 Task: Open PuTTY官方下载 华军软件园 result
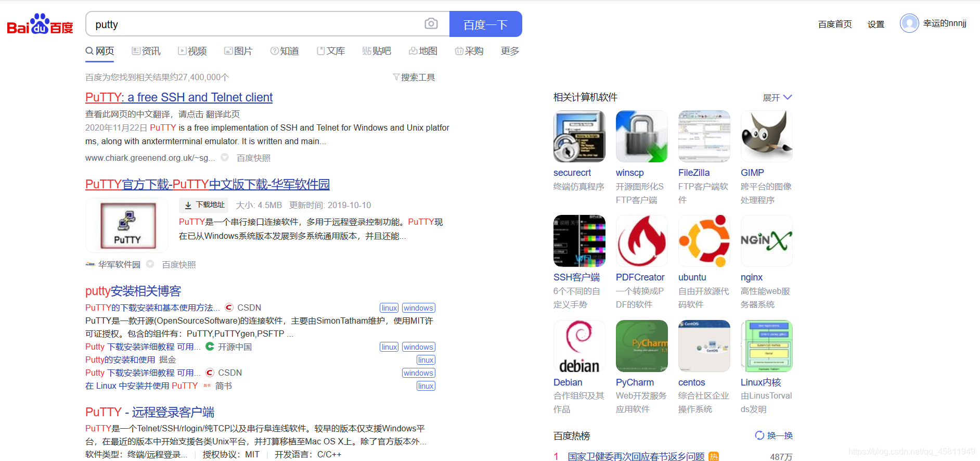click(208, 184)
